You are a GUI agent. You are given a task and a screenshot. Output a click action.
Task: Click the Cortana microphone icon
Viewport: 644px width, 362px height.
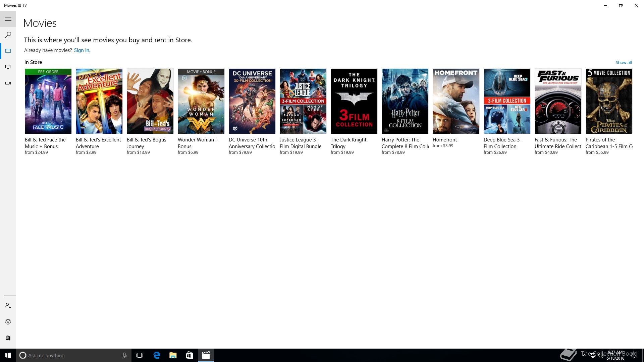(124, 355)
